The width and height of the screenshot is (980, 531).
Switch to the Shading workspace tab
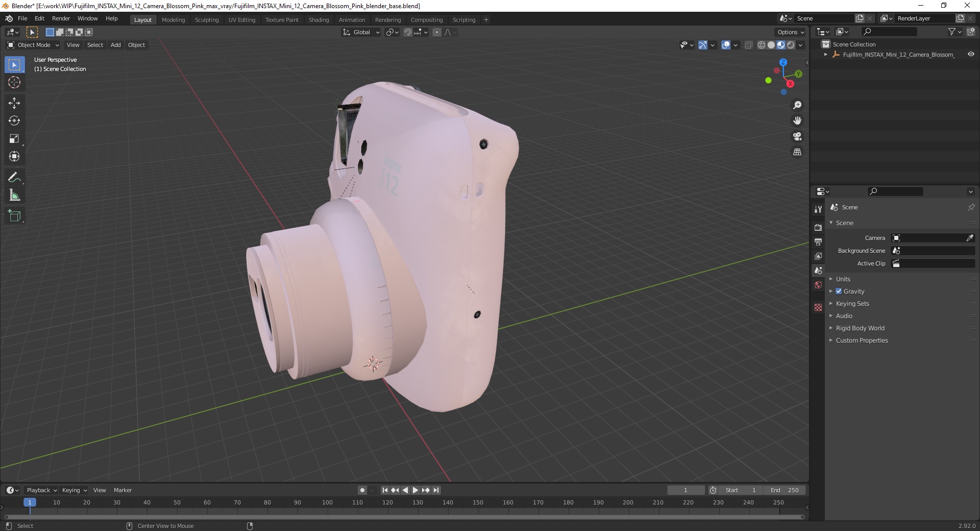point(318,19)
